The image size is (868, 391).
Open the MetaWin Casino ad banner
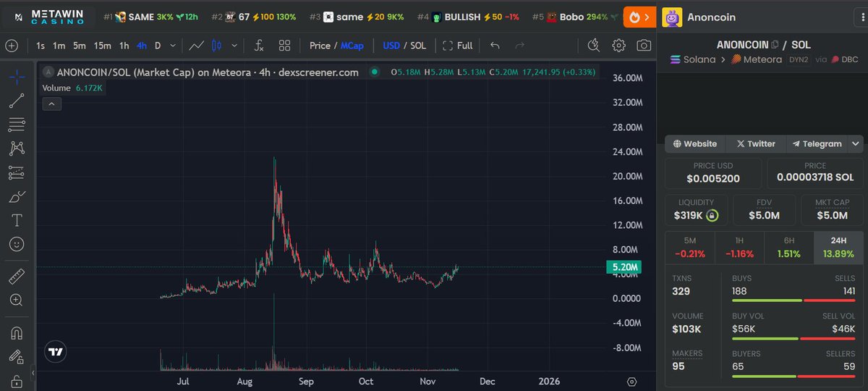pyautogui.click(x=48, y=17)
